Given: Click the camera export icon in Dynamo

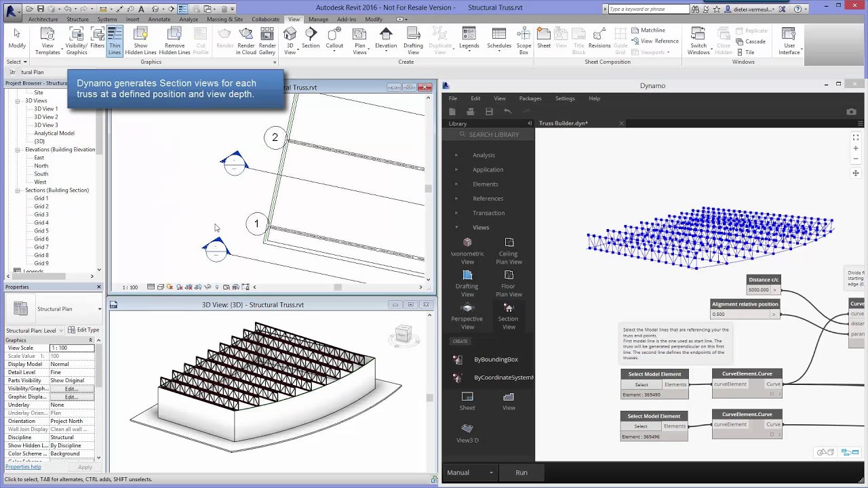Looking at the screenshot, I should point(852,111).
